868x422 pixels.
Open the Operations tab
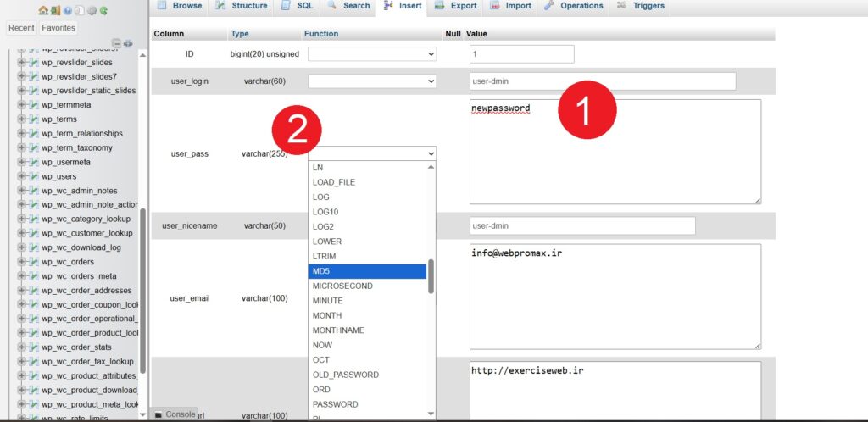point(574,6)
